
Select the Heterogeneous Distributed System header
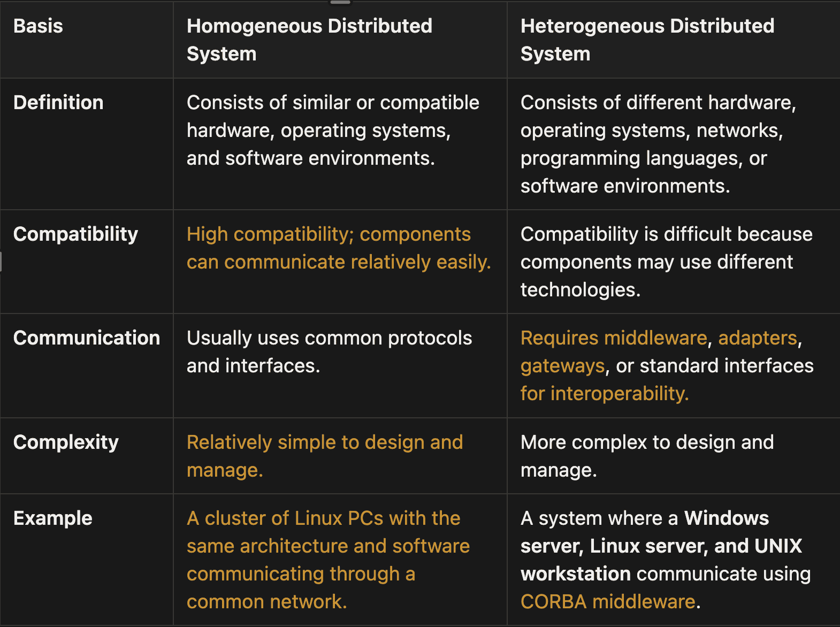[647, 40]
